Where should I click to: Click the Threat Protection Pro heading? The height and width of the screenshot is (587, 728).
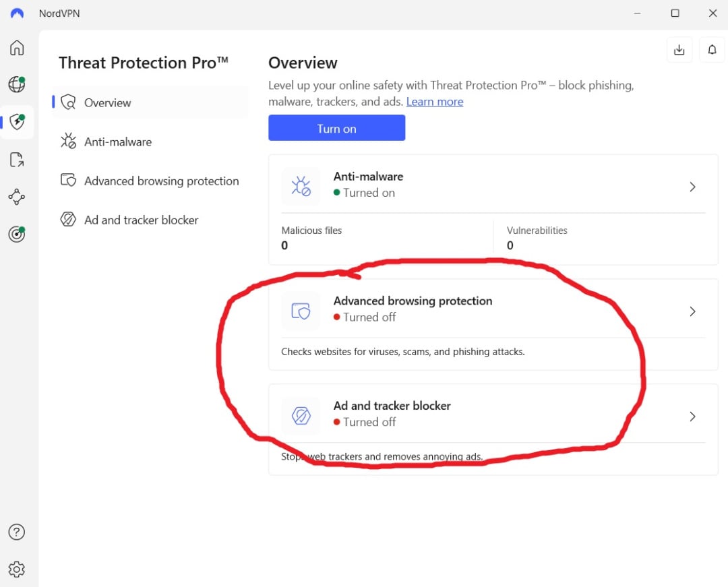[x=144, y=63]
